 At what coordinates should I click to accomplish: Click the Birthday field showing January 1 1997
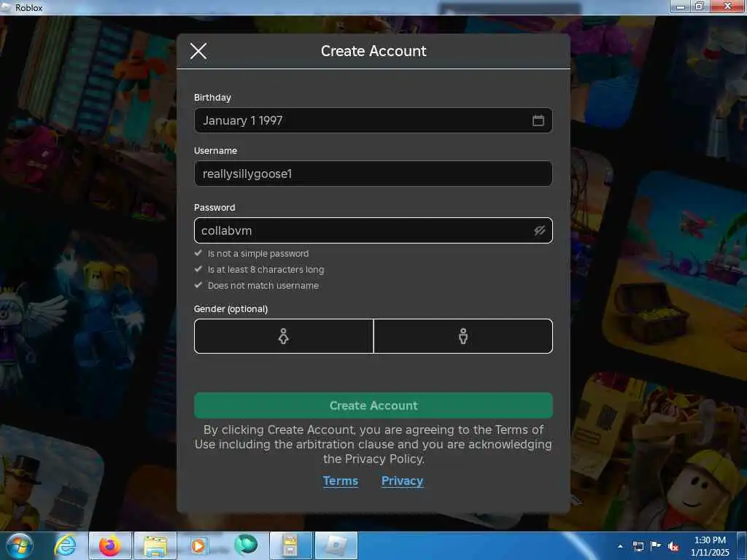click(373, 120)
